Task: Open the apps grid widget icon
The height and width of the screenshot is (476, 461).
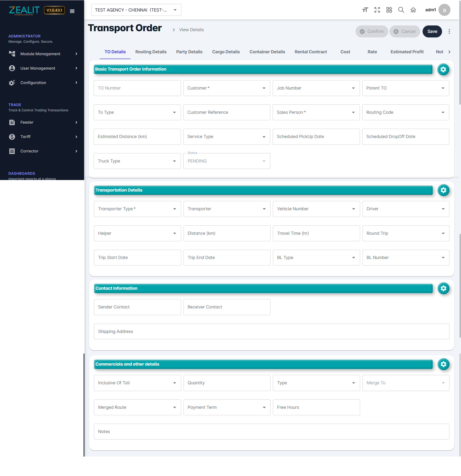Action: tap(389, 10)
